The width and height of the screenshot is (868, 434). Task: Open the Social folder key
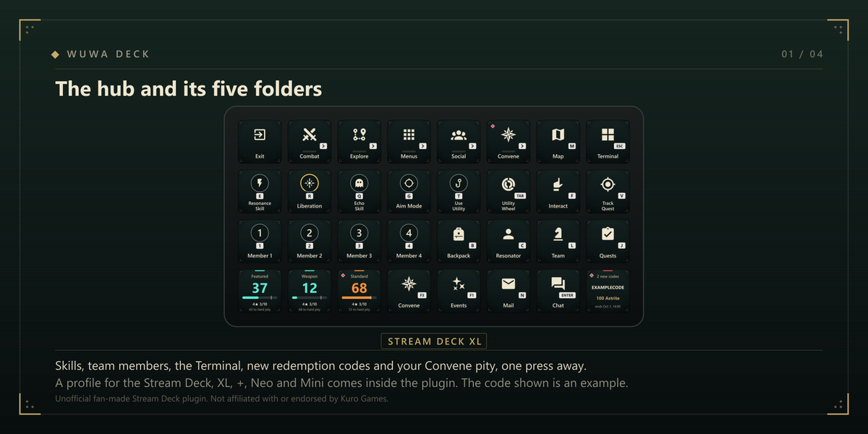click(x=459, y=142)
